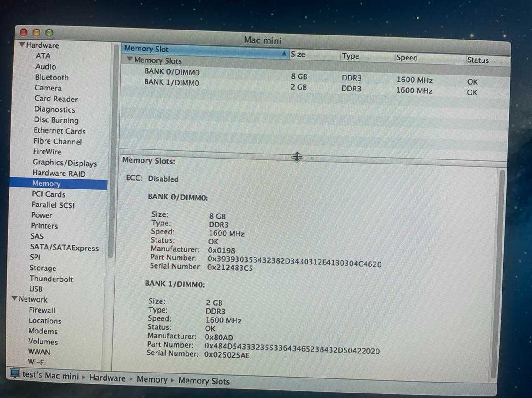Screen dimensions: 532x398
Task: Open Modems under Network
Action: pos(43,331)
